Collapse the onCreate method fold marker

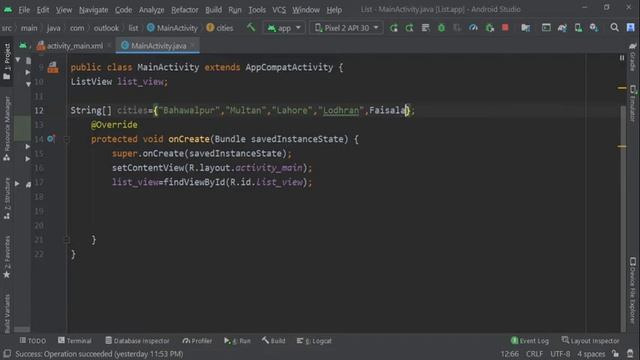pos(67,139)
